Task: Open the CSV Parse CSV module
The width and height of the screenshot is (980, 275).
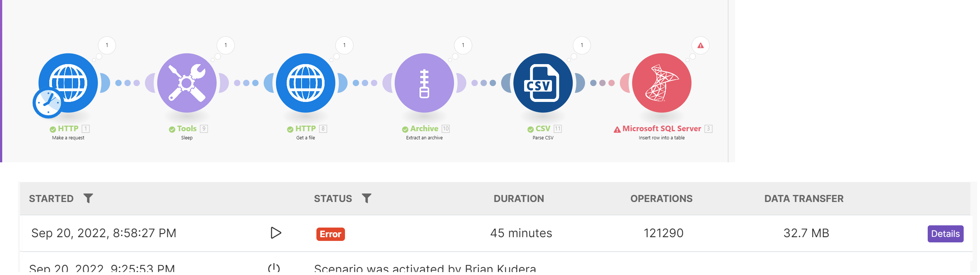Action: tap(543, 83)
